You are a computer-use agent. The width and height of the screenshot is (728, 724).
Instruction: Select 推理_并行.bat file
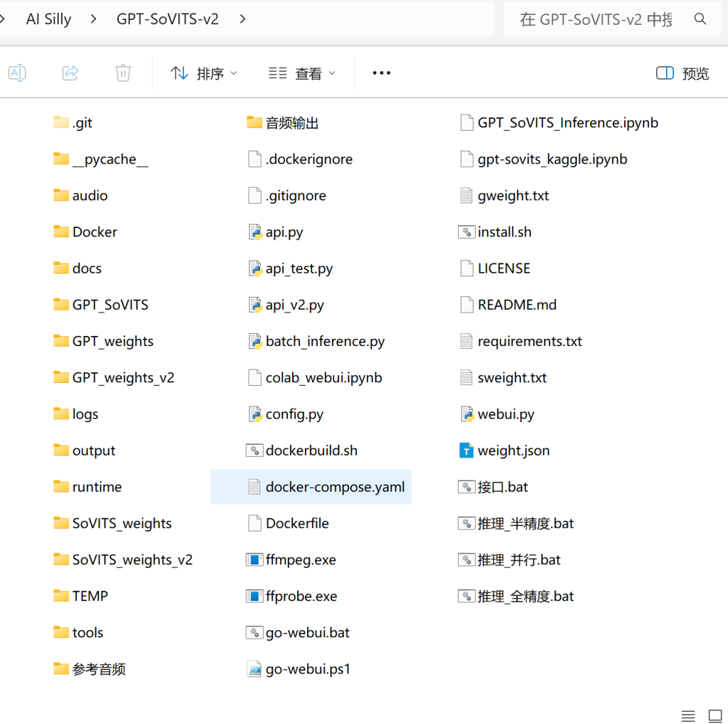510,560
